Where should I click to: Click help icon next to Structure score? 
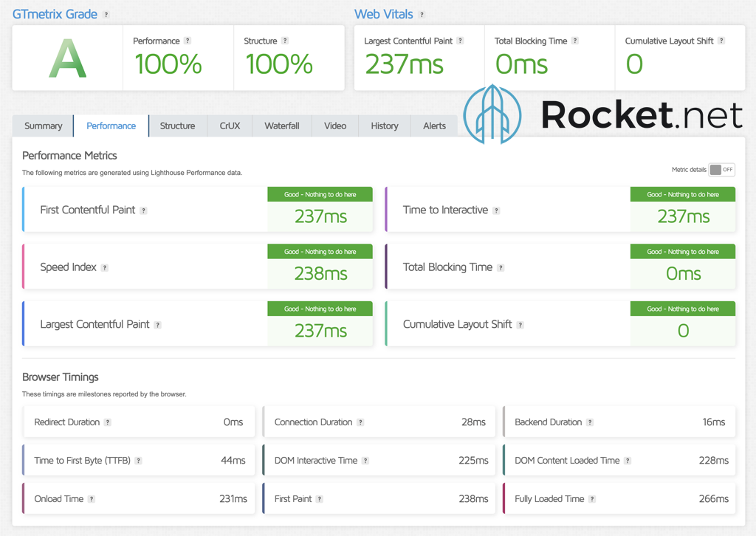pyautogui.click(x=285, y=41)
